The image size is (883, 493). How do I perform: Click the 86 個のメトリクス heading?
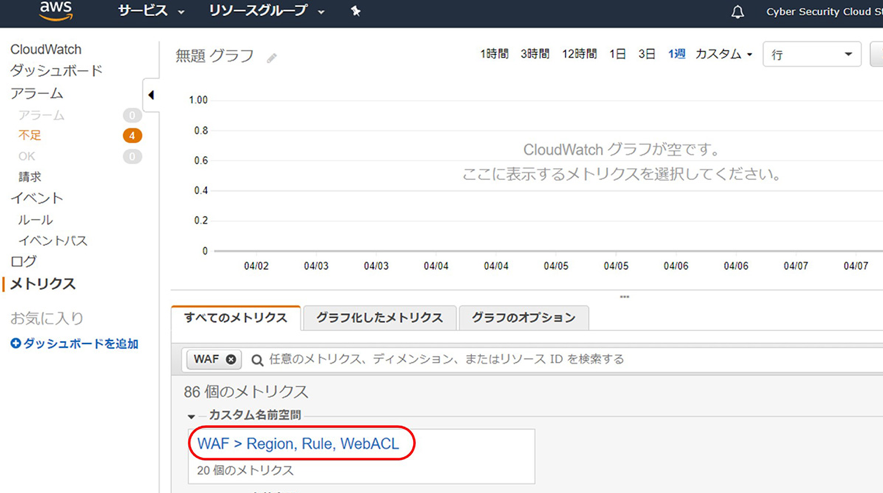(x=246, y=392)
